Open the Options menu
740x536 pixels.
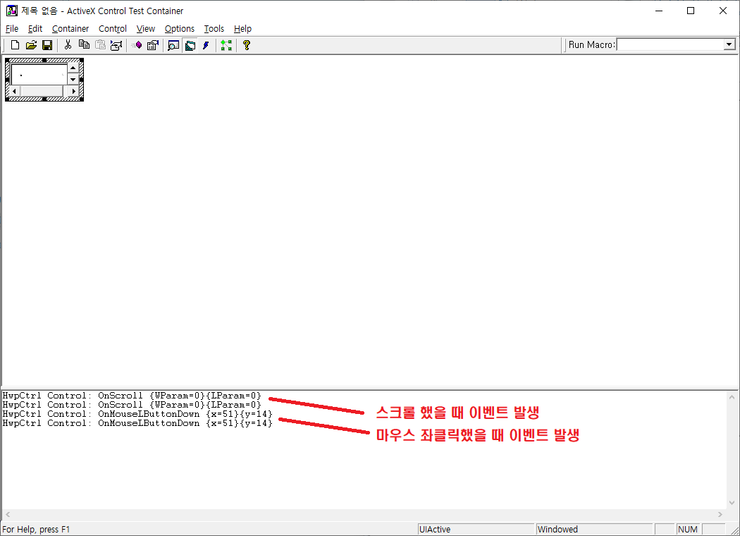click(180, 29)
